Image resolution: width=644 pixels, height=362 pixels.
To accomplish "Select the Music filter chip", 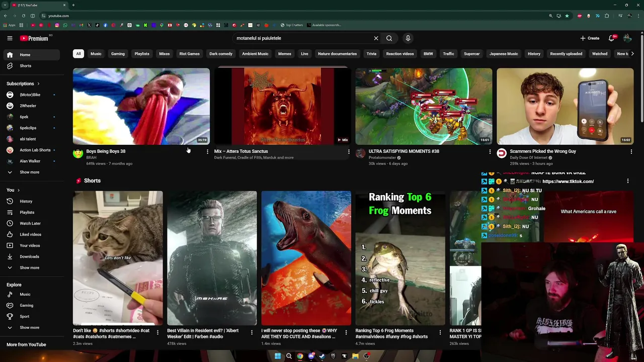I will coord(96,54).
